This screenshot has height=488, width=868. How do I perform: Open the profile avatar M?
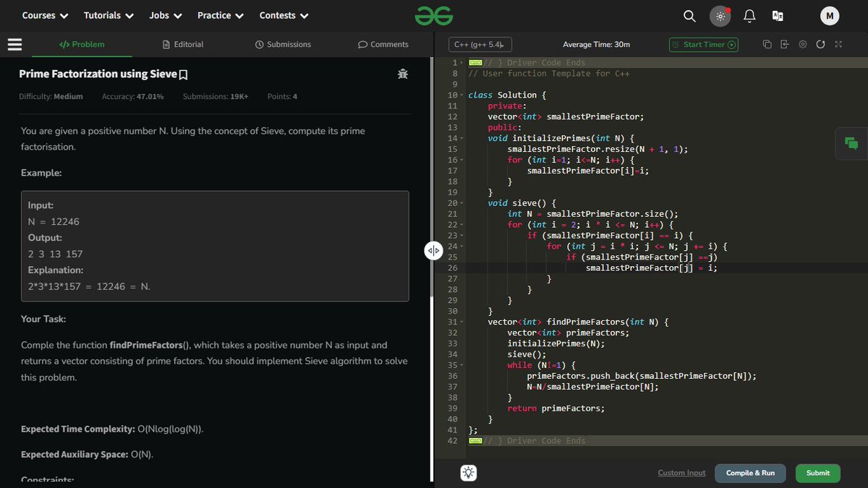coord(830,16)
